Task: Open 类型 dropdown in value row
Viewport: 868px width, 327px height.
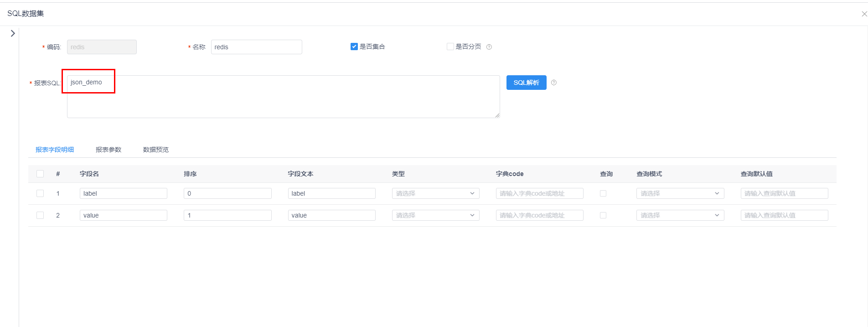Action: (x=435, y=215)
